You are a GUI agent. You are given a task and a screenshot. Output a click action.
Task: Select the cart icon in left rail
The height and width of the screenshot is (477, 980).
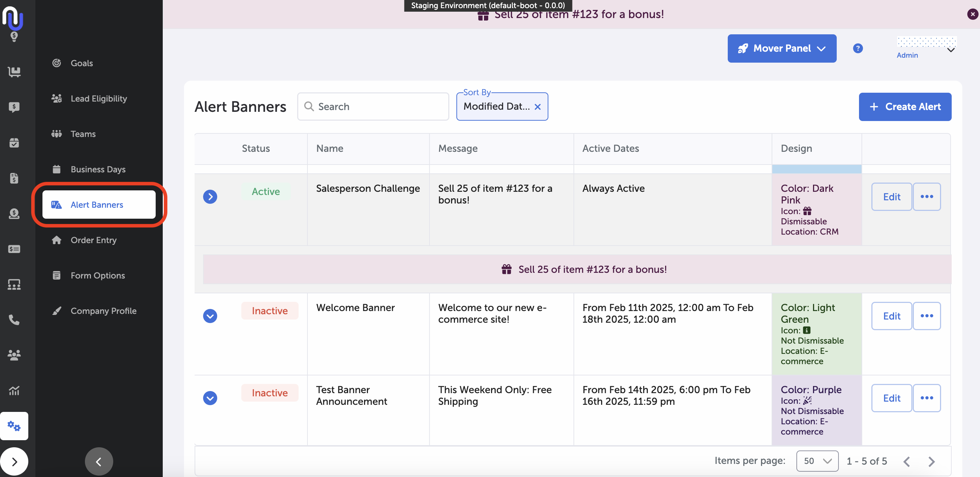[x=14, y=71]
